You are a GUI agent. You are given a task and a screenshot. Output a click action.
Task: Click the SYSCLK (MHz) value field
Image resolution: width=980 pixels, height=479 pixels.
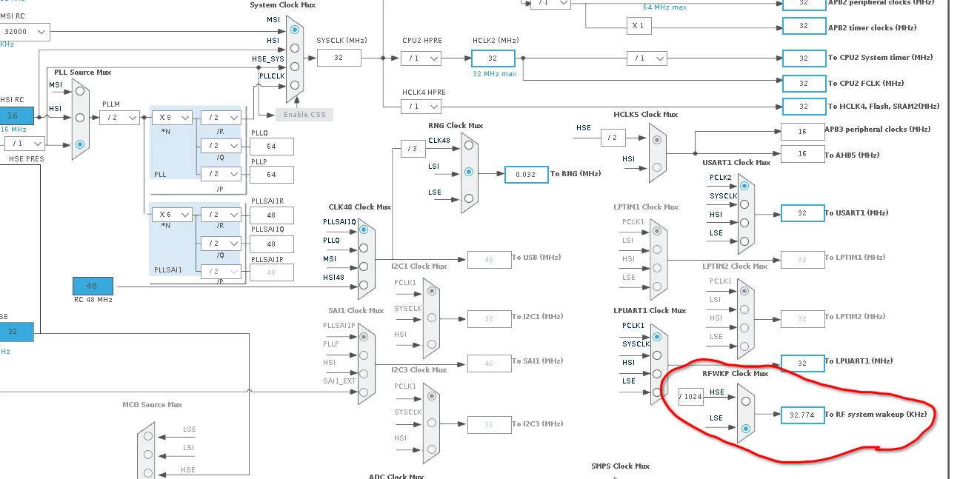[x=339, y=58]
